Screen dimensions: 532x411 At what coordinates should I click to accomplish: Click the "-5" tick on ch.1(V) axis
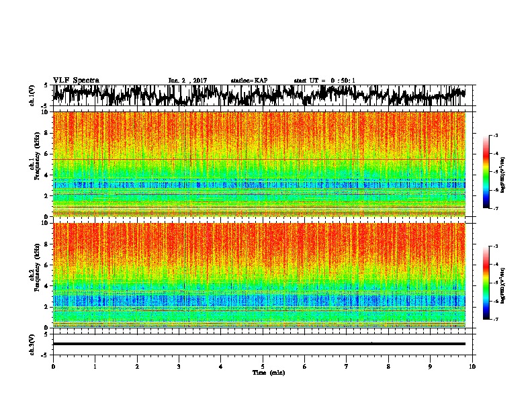[46, 106]
